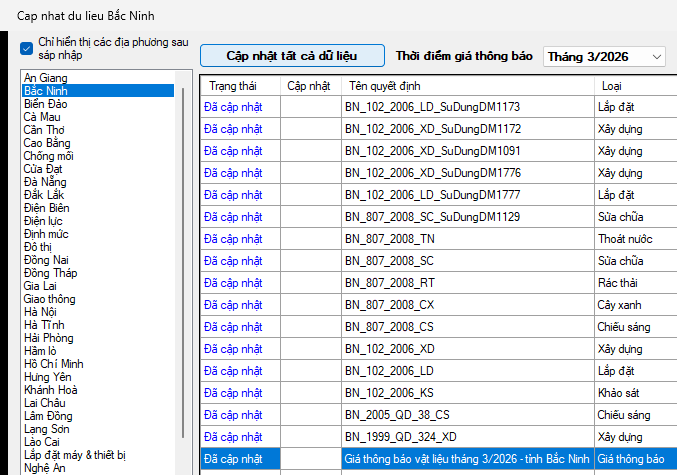This screenshot has width=677, height=475.
Task: Select Hà Nội in the locality list
Action: click(x=42, y=312)
